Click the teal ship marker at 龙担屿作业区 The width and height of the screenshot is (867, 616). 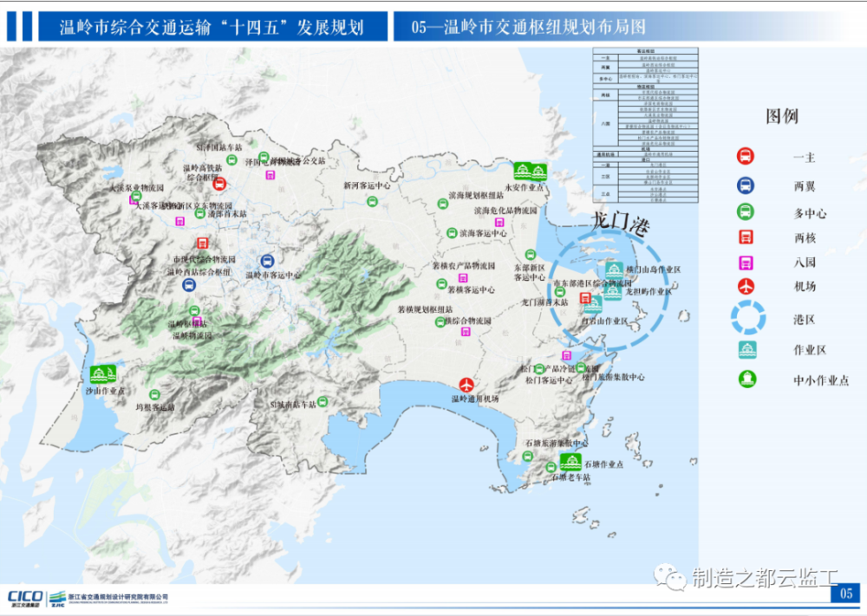[x=612, y=291]
